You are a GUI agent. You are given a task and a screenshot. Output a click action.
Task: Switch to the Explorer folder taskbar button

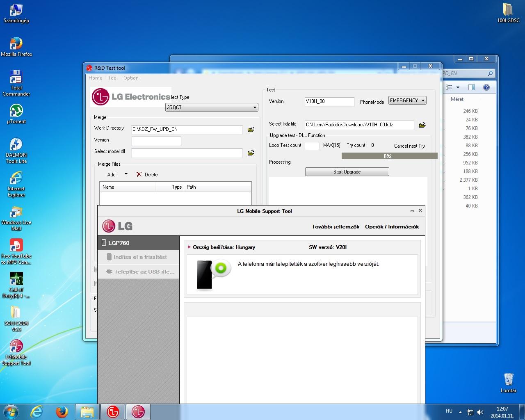point(87,412)
